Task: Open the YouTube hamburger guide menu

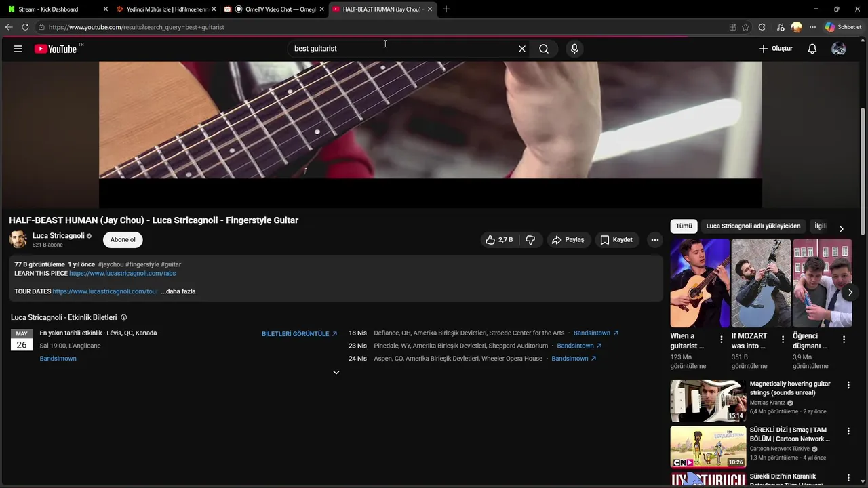Action: pyautogui.click(x=18, y=49)
